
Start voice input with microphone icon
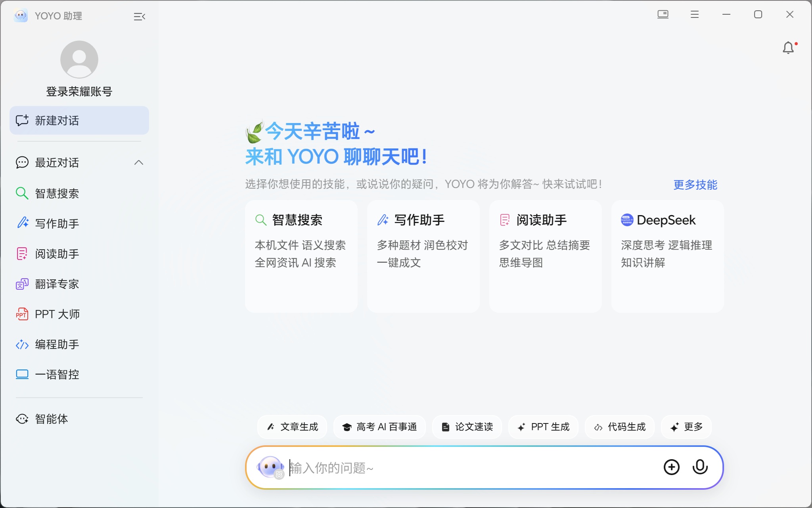pyautogui.click(x=700, y=467)
